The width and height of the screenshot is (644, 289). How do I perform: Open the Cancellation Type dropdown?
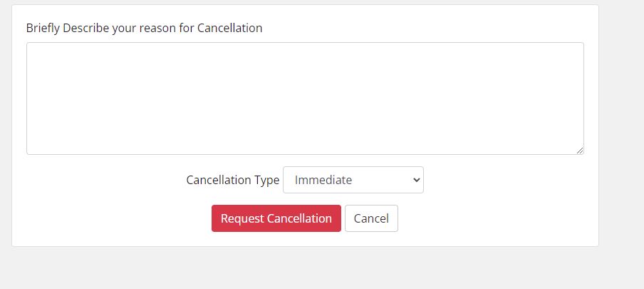click(x=353, y=180)
